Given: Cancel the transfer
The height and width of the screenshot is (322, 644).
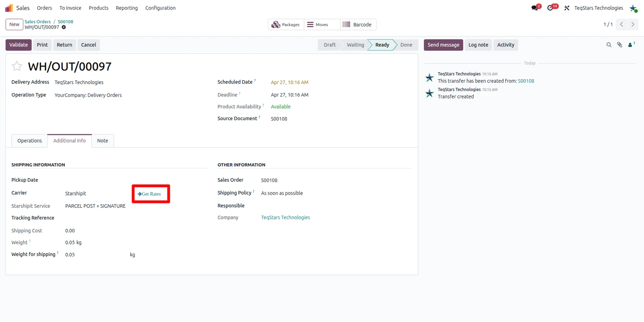Looking at the screenshot, I should pyautogui.click(x=89, y=45).
